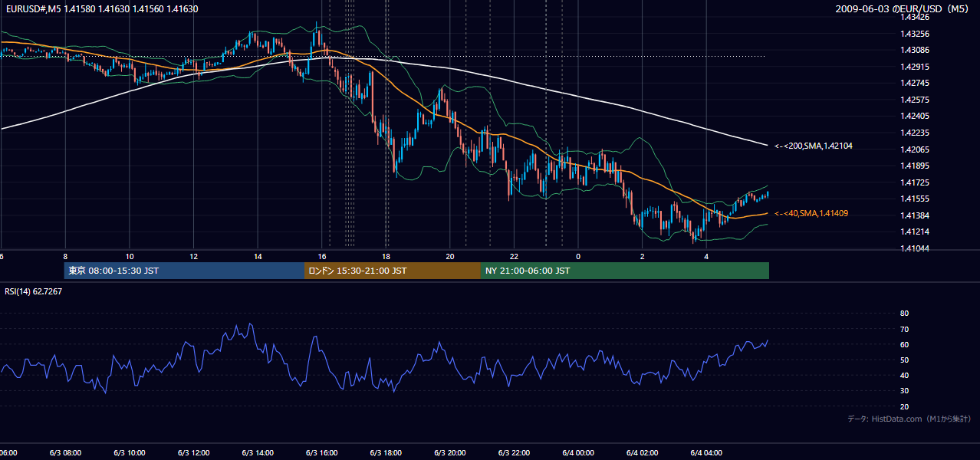980x460 pixels.
Task: Click hour marker 4 above the NY session bar
Action: pyautogui.click(x=706, y=256)
